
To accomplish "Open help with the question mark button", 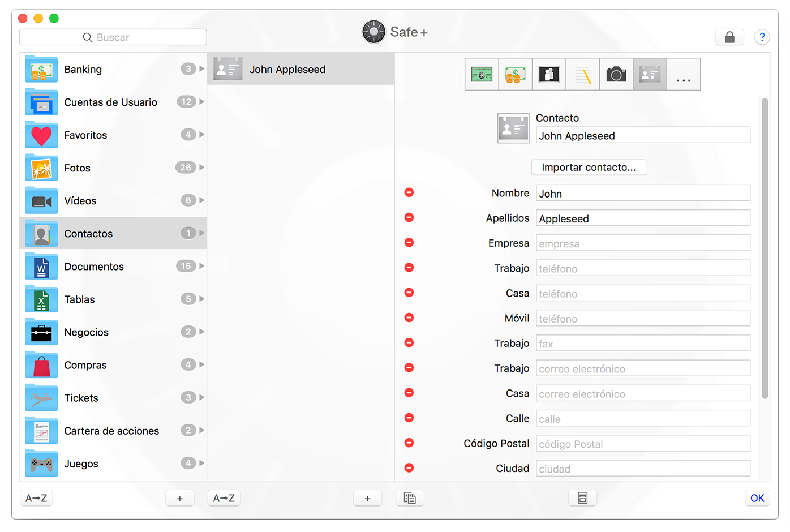I will point(762,37).
